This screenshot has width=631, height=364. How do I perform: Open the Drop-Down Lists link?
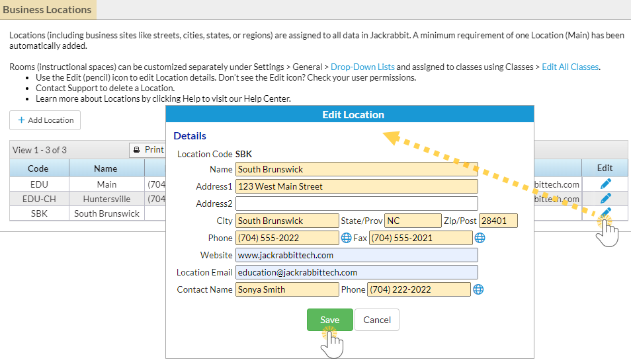pyautogui.click(x=362, y=67)
